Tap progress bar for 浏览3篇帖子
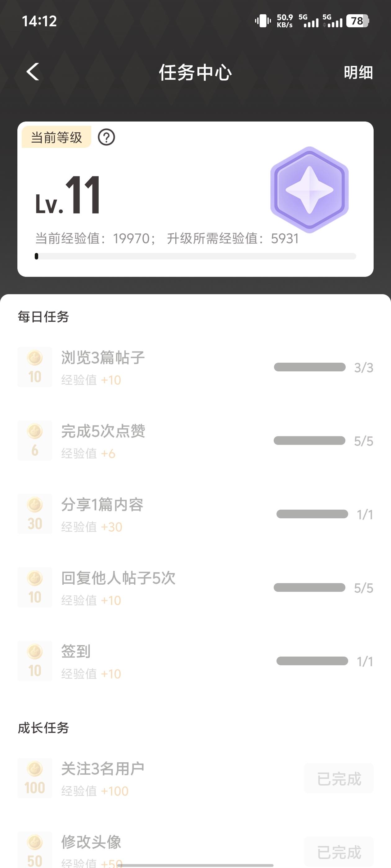The image size is (391, 868). tap(310, 367)
